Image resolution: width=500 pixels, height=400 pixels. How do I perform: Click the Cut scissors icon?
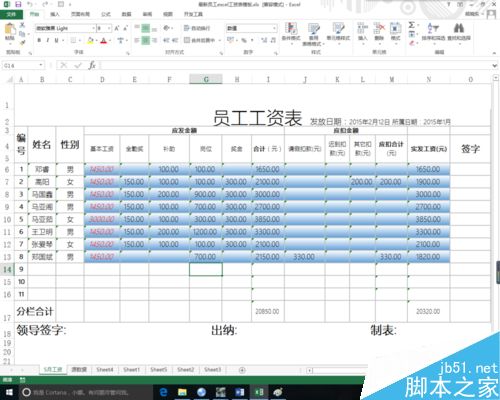22,25
